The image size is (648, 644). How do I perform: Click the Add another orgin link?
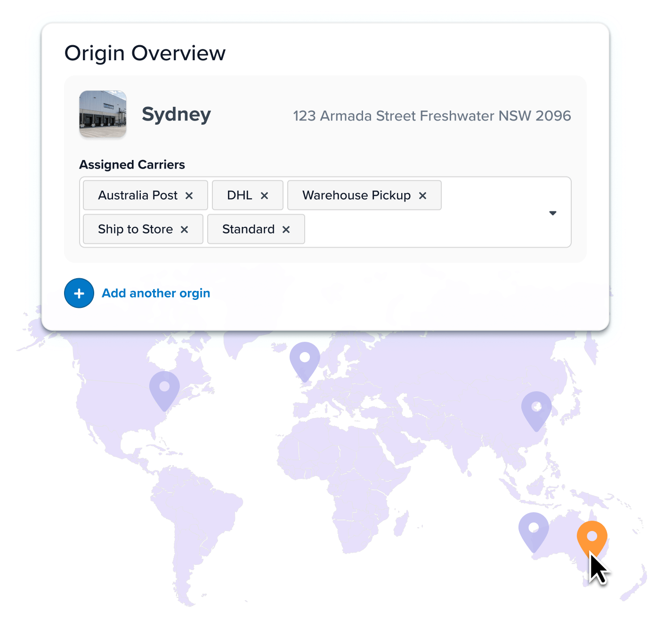tap(155, 293)
